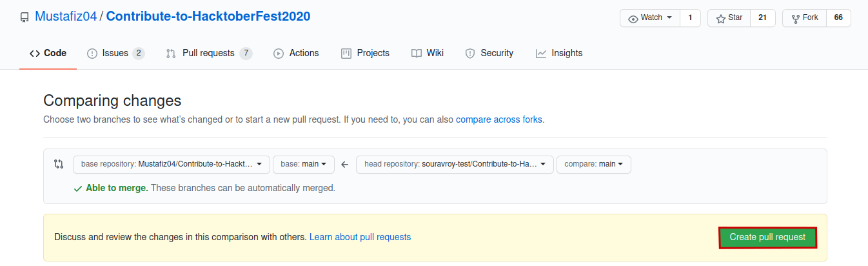The width and height of the screenshot is (868, 266).
Task: Open the Watch notifications dropdown
Action: (x=650, y=18)
